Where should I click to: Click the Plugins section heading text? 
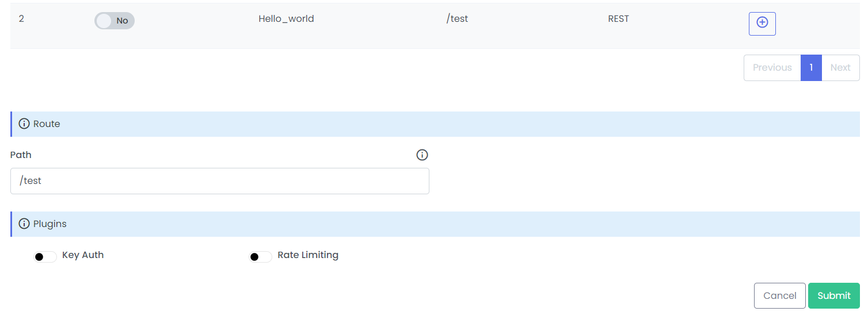pos(50,224)
